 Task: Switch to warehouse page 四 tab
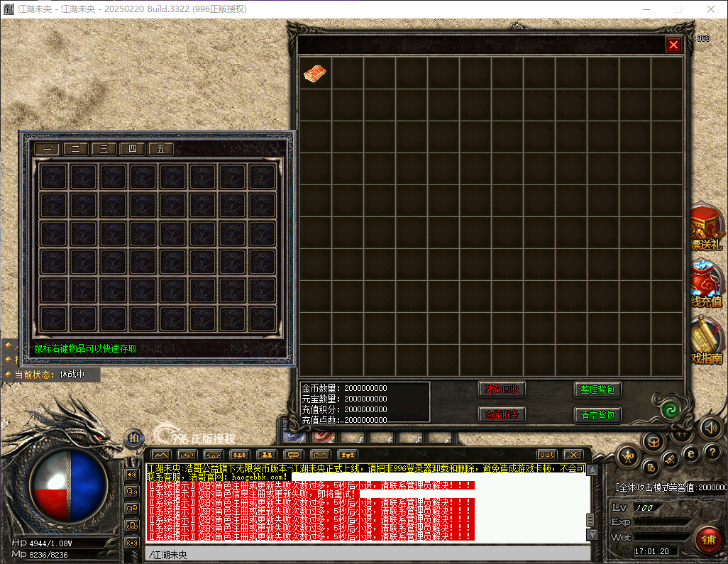[x=132, y=148]
